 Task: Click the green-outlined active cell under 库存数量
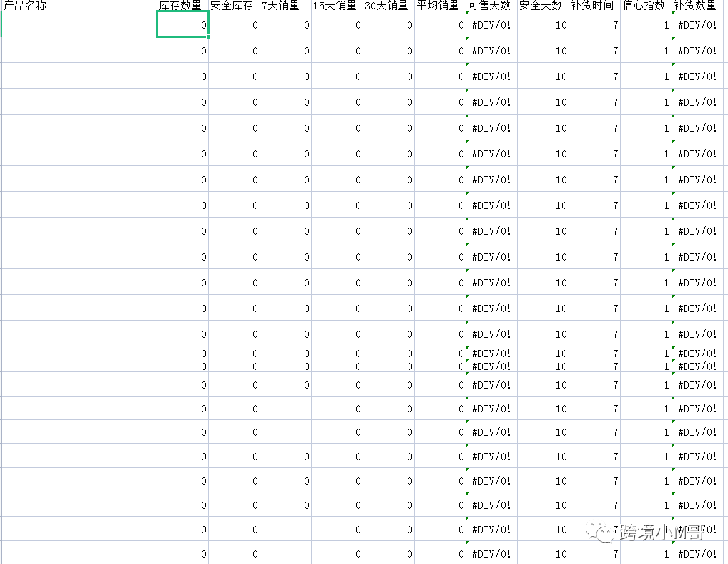[182, 25]
